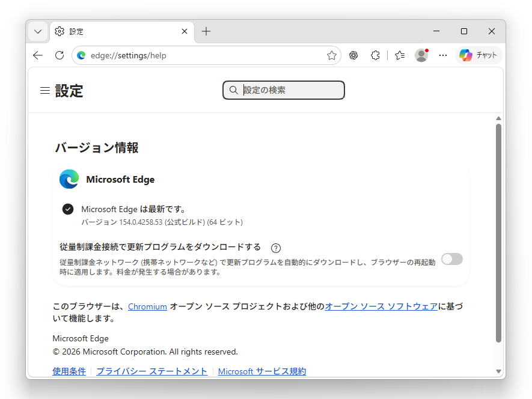Open the Copilot チャット button

point(478,55)
